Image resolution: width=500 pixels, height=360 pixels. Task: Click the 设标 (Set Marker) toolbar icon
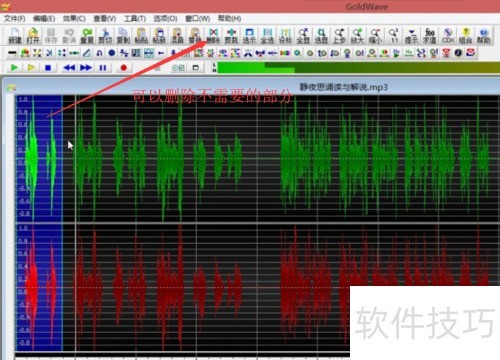pyautogui.click(x=285, y=36)
